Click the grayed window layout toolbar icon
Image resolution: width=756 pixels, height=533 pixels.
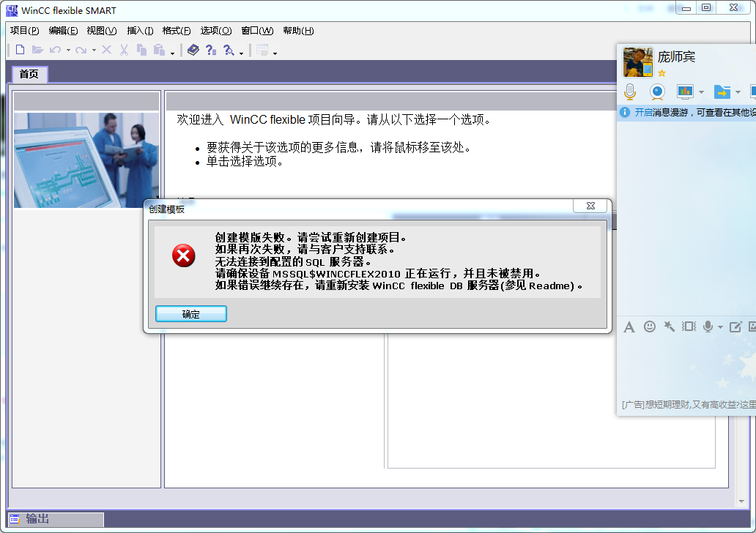262,50
